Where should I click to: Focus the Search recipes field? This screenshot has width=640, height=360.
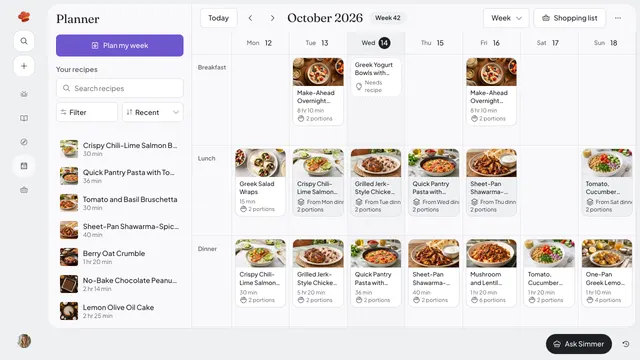pyautogui.click(x=120, y=88)
